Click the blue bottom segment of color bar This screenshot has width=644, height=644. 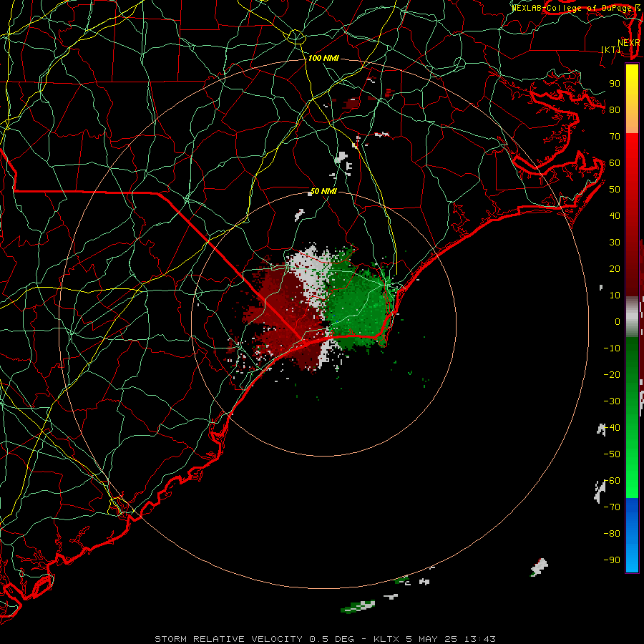click(x=632, y=535)
